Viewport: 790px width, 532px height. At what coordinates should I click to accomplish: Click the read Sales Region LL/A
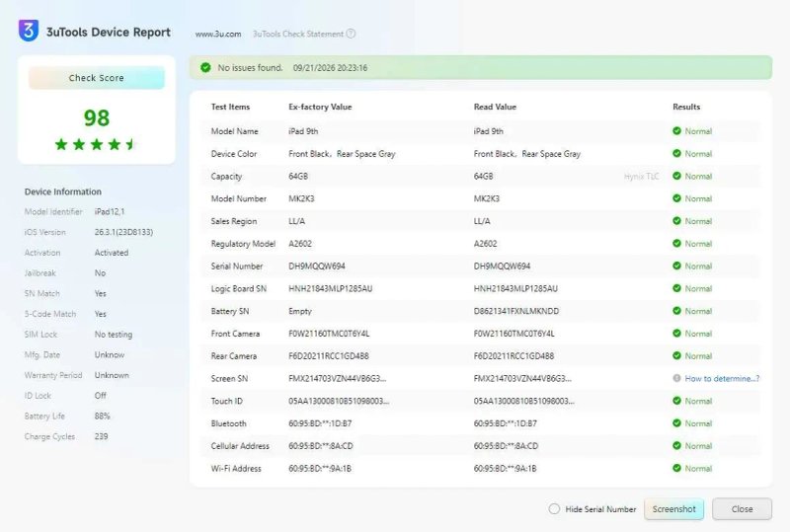pyautogui.click(x=482, y=221)
